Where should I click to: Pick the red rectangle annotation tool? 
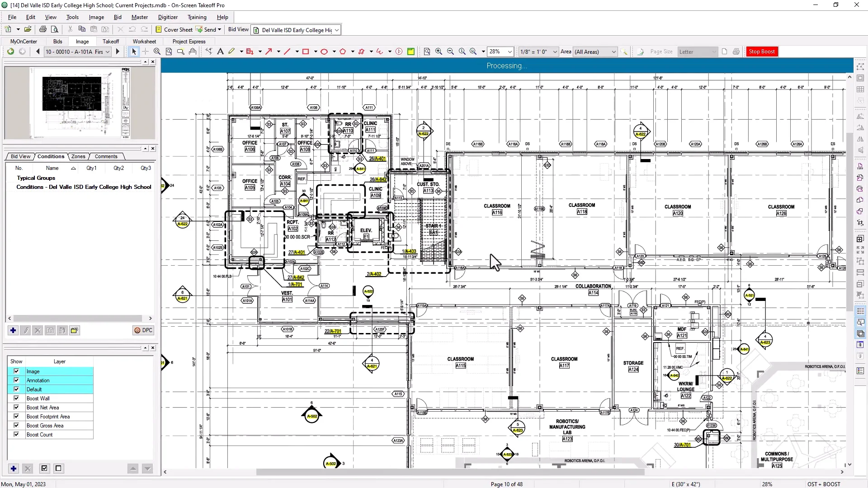click(x=306, y=52)
